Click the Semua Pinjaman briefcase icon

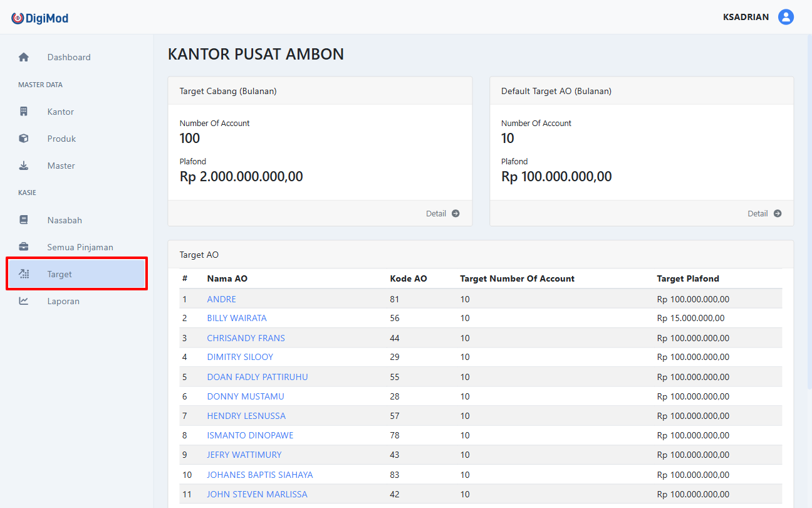pyautogui.click(x=23, y=246)
